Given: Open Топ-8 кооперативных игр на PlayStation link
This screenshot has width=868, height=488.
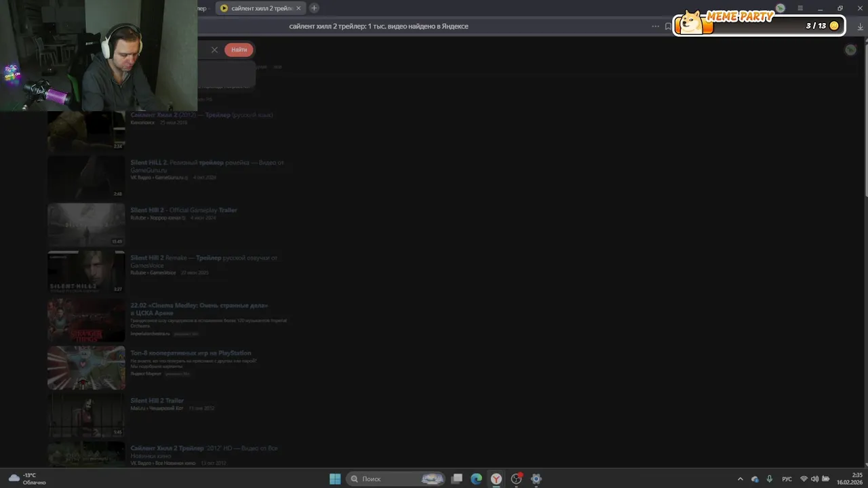Looking at the screenshot, I should 191,353.
